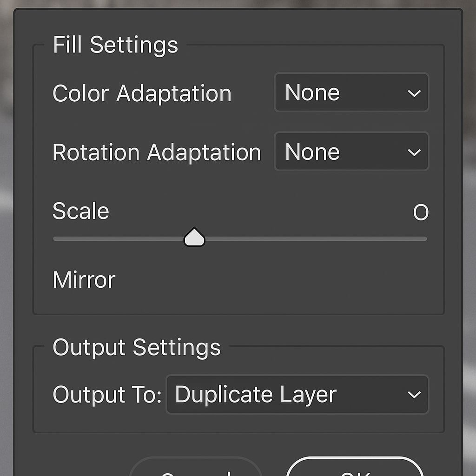Click the Scale slider track left of handle

pos(119,239)
